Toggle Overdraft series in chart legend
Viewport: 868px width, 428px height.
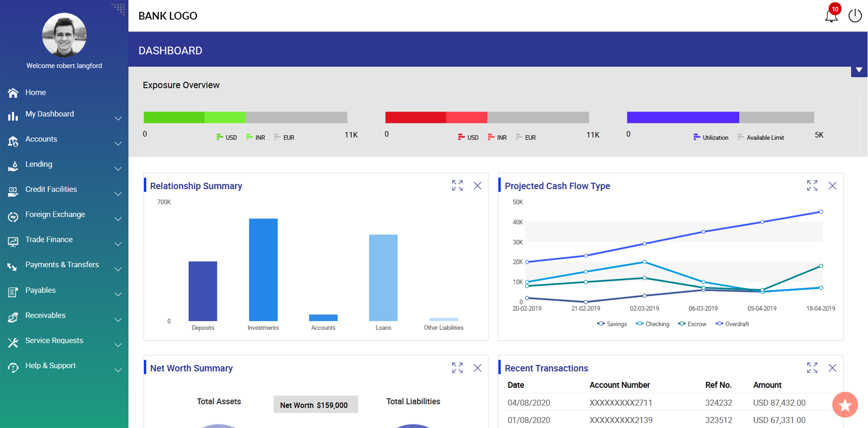tap(732, 324)
